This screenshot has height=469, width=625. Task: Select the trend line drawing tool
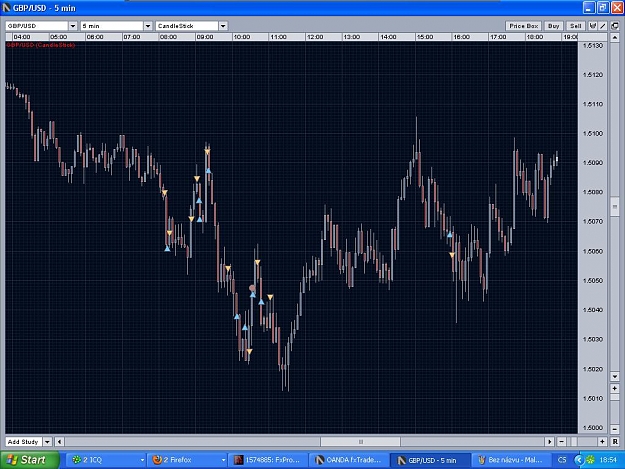tap(603, 26)
